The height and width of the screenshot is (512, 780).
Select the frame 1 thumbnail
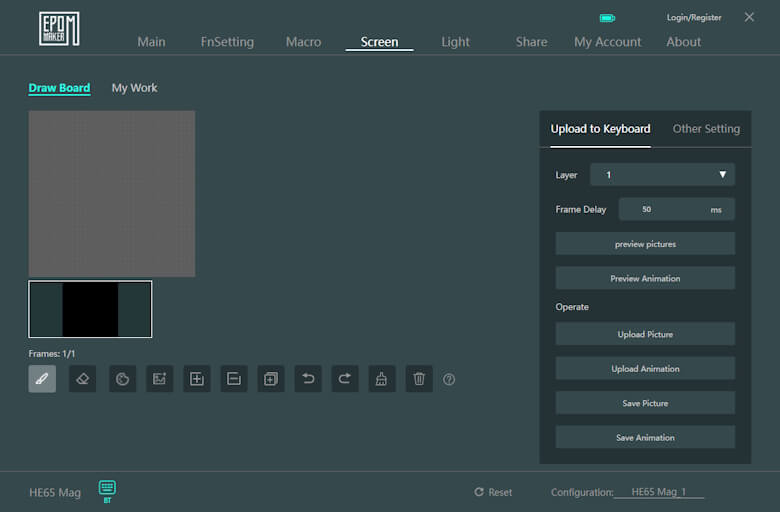[90, 309]
